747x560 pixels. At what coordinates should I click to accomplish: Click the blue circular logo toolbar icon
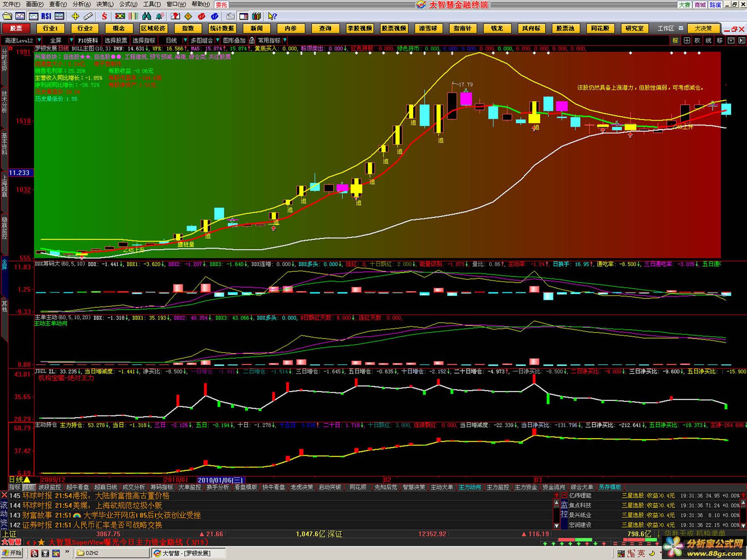tap(215, 16)
